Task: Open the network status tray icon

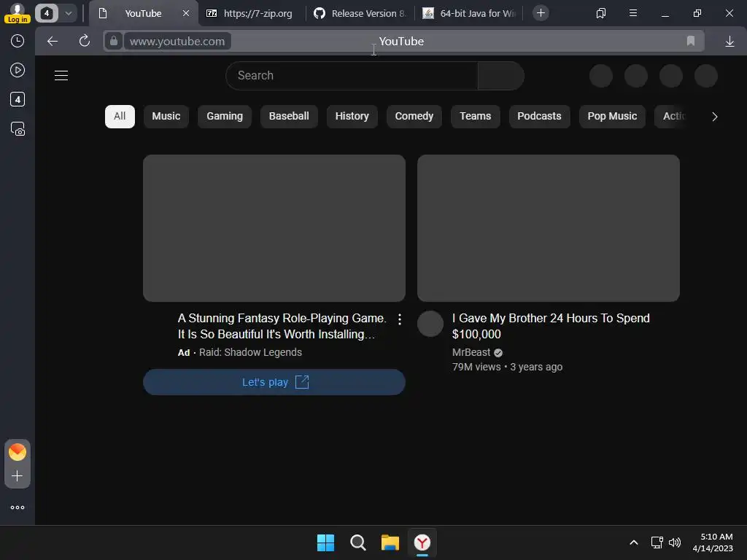Action: [x=657, y=542]
